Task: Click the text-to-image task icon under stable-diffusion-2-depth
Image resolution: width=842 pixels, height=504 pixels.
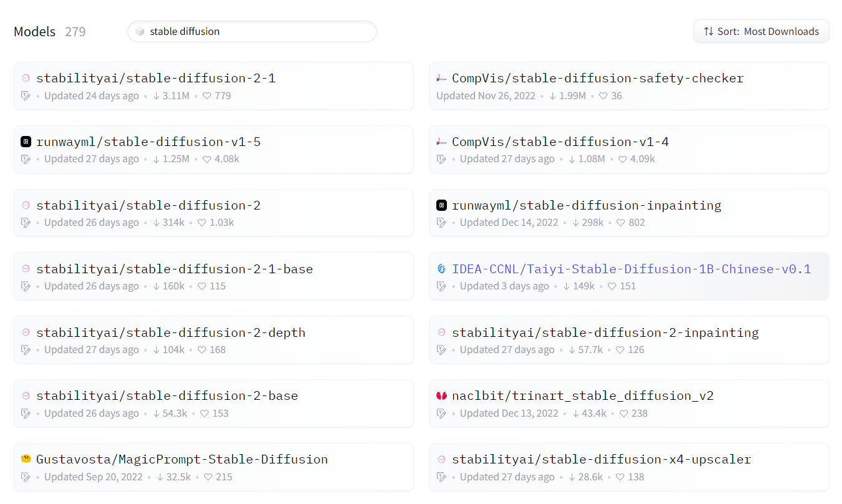Action: coord(26,350)
